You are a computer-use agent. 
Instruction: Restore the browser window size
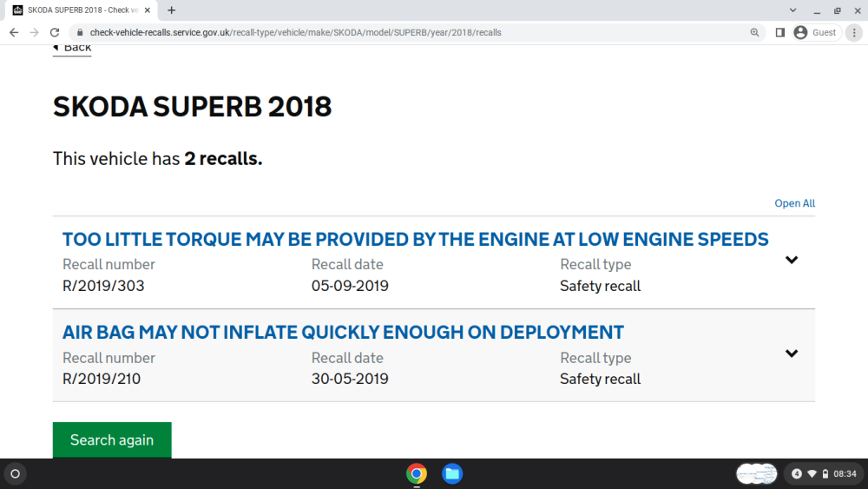(838, 10)
